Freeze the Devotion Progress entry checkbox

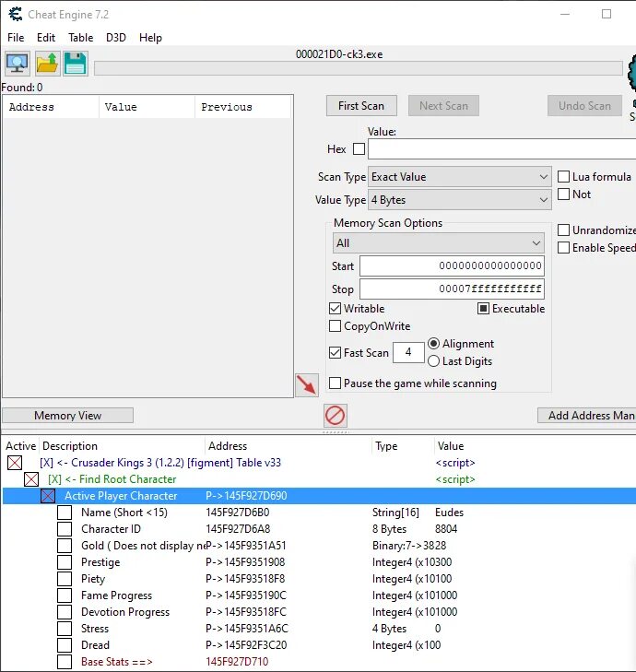pyautogui.click(x=65, y=612)
